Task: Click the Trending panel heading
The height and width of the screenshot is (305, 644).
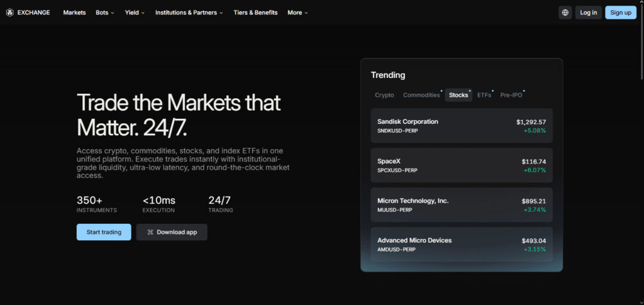Action: (x=388, y=75)
